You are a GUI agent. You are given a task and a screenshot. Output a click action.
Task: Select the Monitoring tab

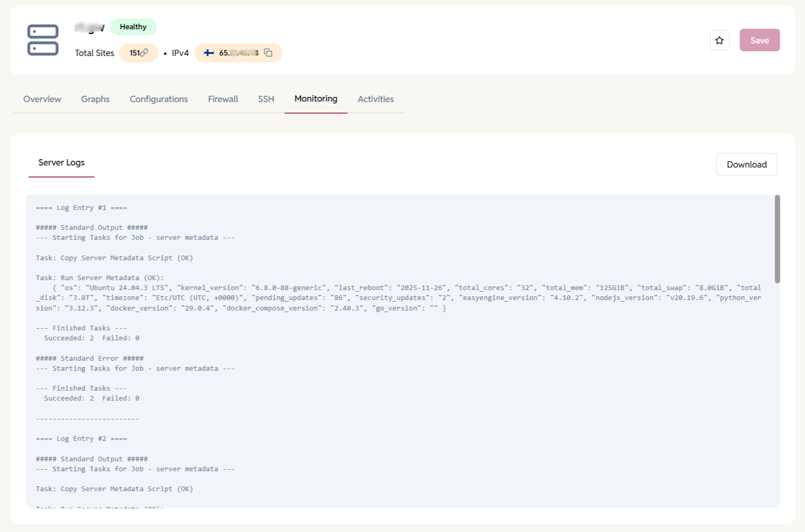click(x=316, y=99)
